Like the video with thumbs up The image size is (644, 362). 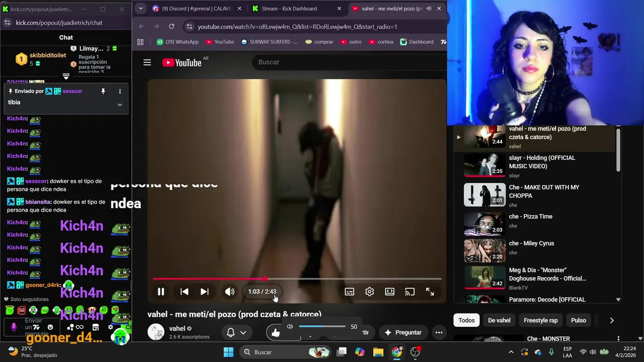point(276,332)
